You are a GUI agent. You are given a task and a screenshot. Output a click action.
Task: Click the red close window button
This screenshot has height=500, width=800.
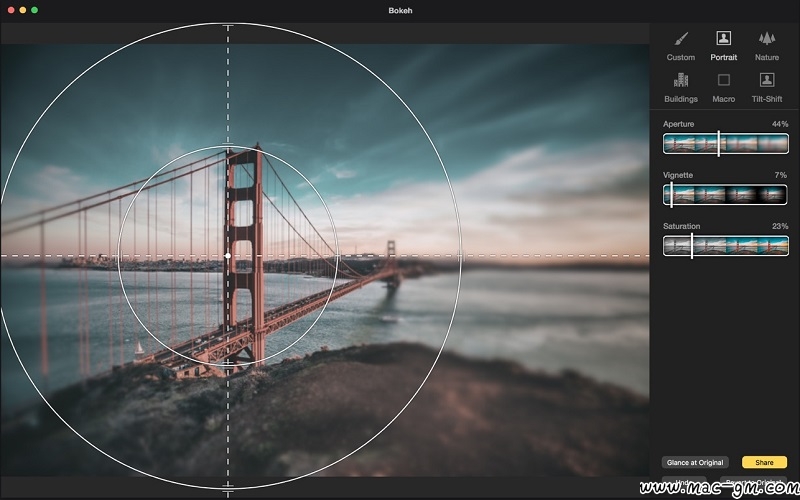pyautogui.click(x=11, y=10)
